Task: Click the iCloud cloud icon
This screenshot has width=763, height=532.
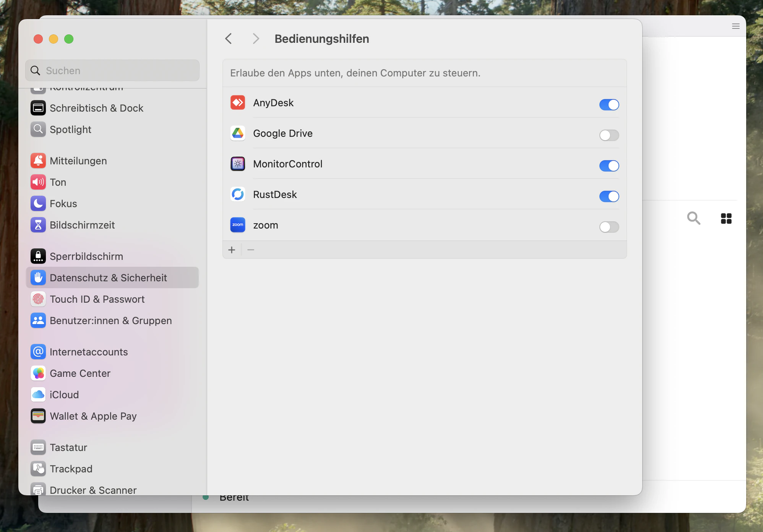Action: click(x=38, y=395)
